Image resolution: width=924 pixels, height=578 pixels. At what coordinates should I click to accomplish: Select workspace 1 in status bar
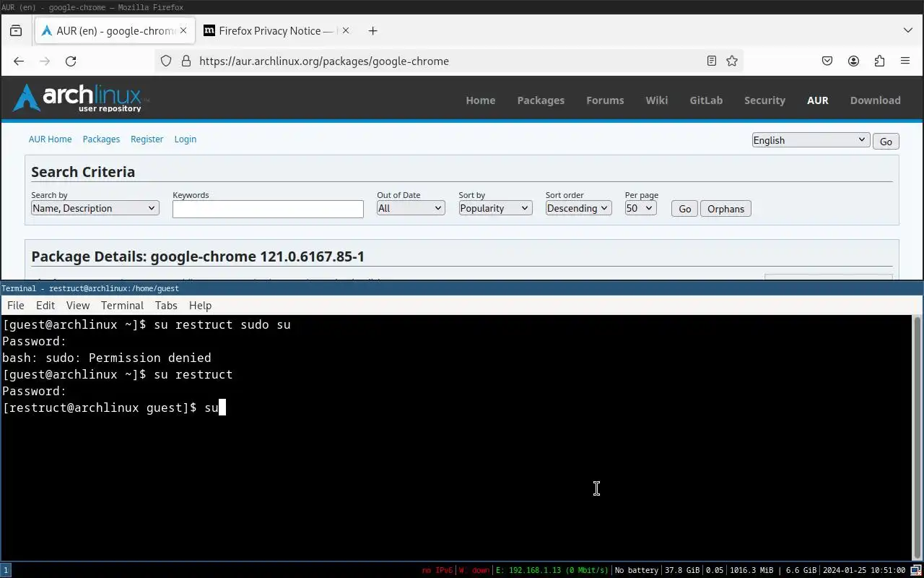click(6, 570)
